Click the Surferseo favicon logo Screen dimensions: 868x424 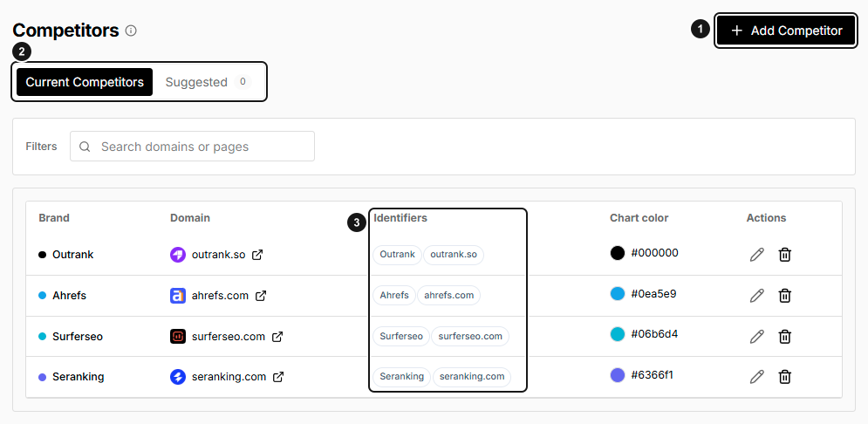pos(178,337)
